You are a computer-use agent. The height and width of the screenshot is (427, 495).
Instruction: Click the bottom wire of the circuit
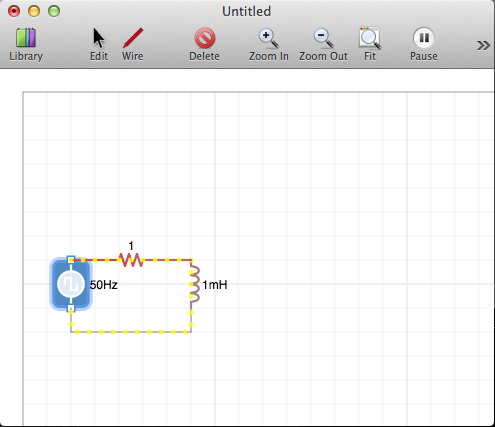pos(131,332)
